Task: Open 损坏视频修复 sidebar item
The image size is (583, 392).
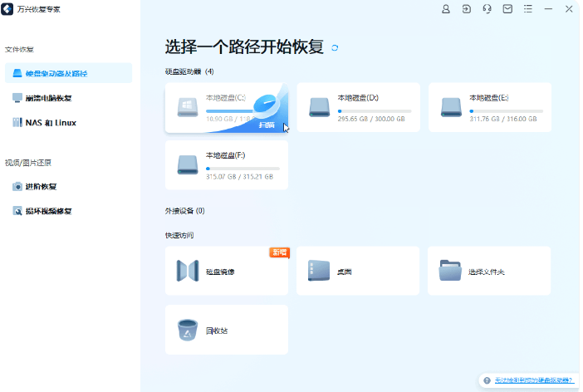Action: click(x=68, y=211)
